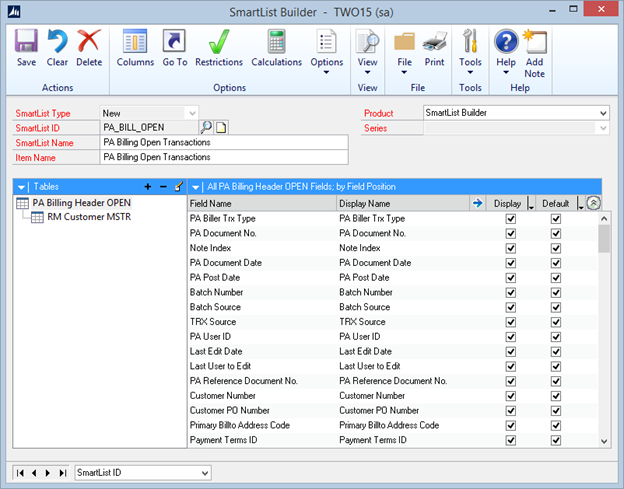Open the SmartList ID sort dropdown at bottom
This screenshot has height=489, width=624.
tap(205, 473)
